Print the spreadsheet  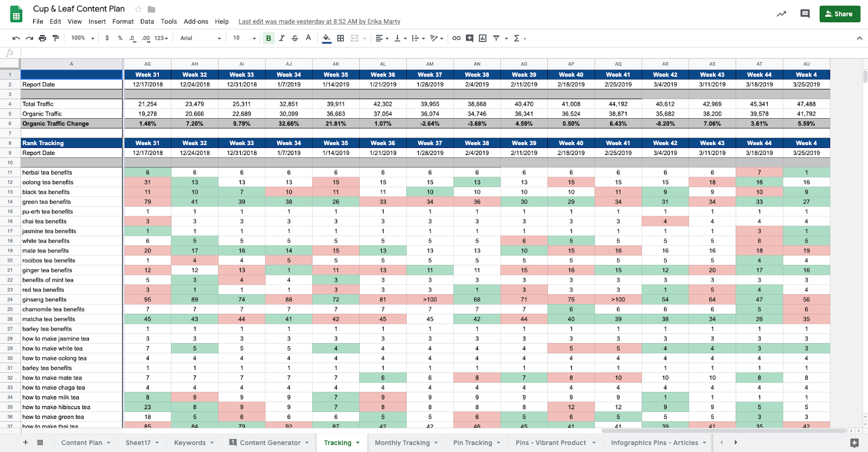[x=42, y=38]
